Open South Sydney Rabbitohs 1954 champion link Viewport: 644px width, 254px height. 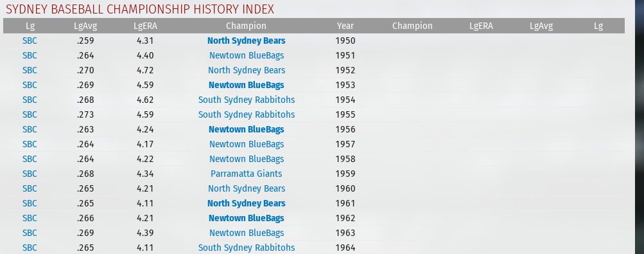coord(247,100)
